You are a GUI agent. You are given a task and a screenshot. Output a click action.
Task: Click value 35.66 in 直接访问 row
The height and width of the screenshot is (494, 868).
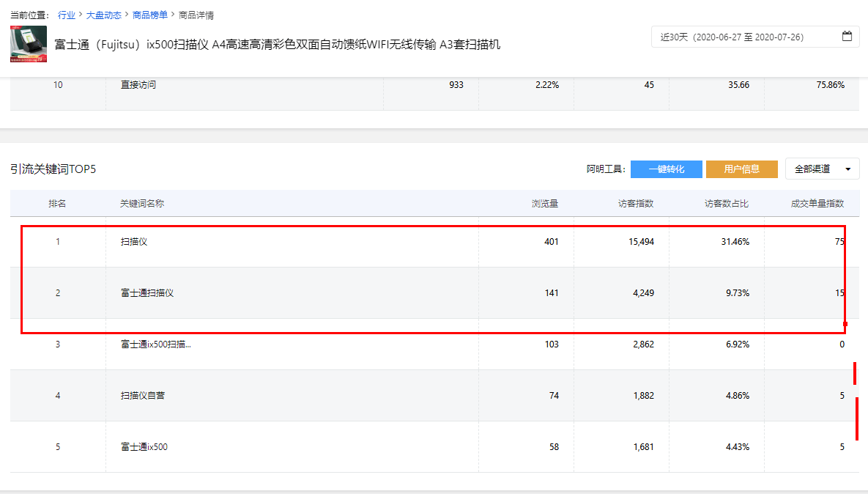pos(738,85)
